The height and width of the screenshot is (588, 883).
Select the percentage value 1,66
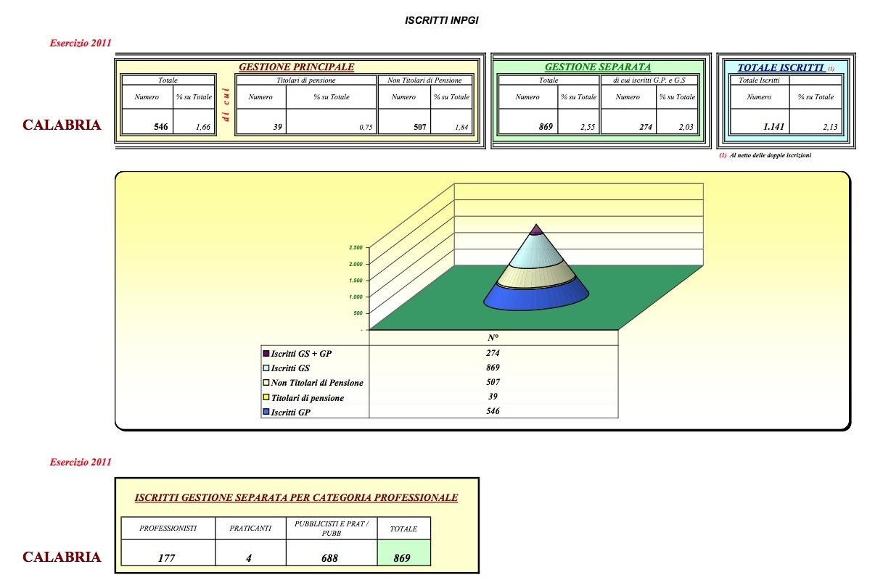click(x=203, y=128)
